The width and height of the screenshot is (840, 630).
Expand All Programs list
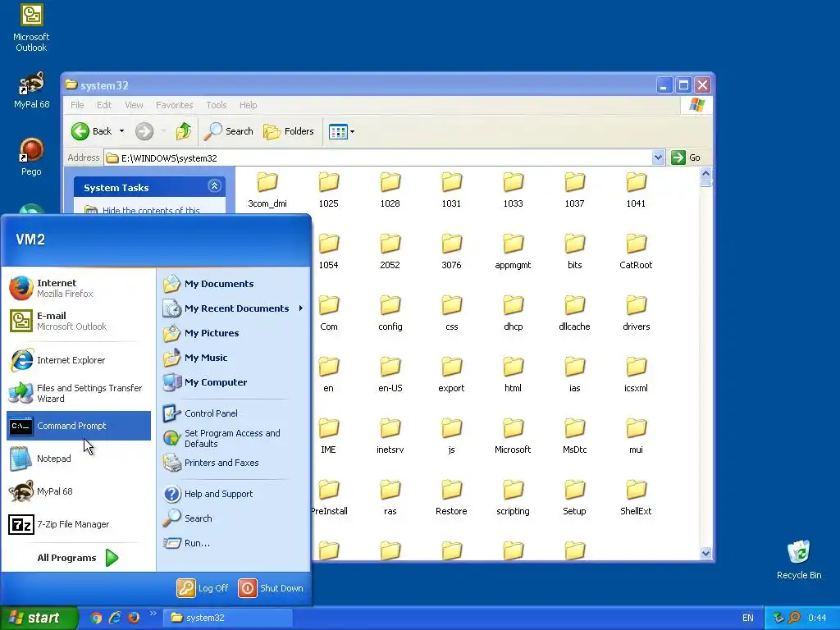click(78, 558)
